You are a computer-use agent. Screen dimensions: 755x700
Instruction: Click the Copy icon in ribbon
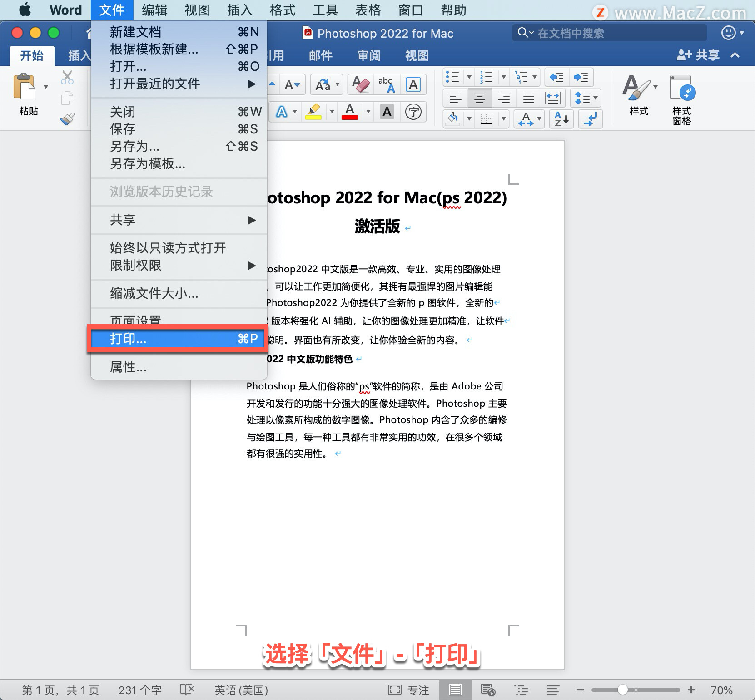(67, 98)
